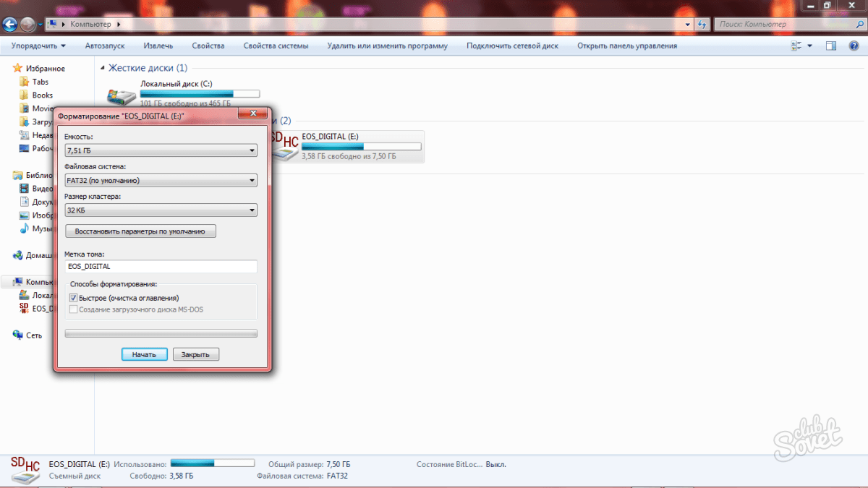Click the volume label text field
The image size is (868, 488).
pyautogui.click(x=161, y=266)
